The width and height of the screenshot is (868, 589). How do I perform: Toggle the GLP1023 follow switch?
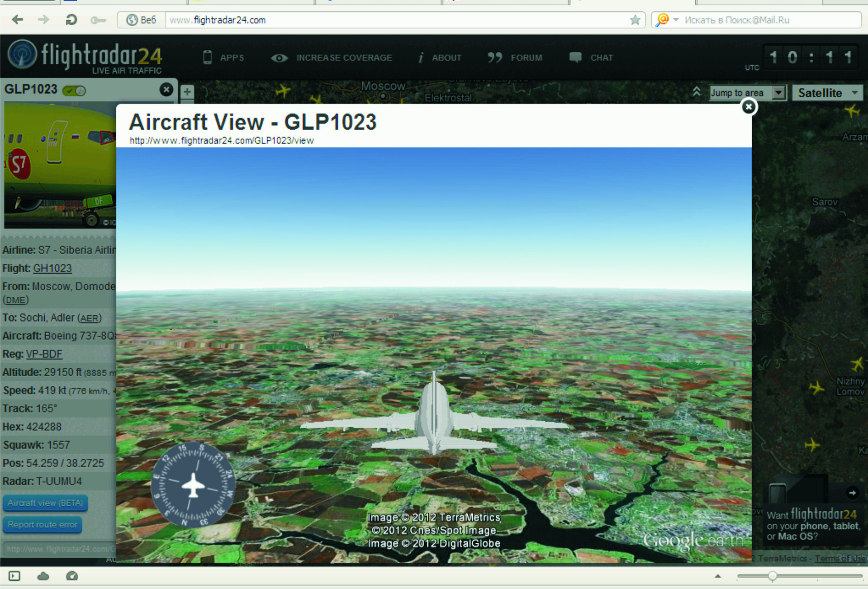point(74,90)
